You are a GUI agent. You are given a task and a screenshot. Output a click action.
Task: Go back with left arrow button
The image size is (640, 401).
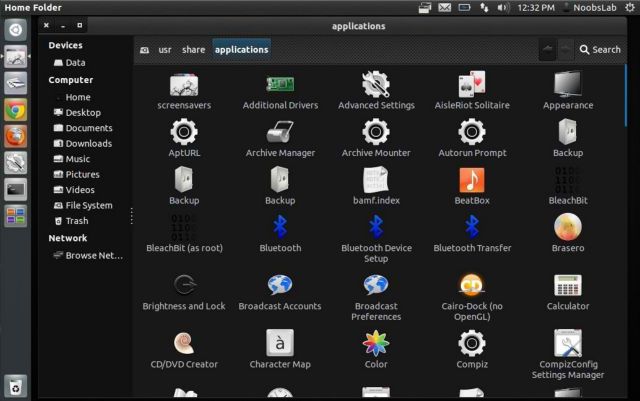(x=547, y=50)
